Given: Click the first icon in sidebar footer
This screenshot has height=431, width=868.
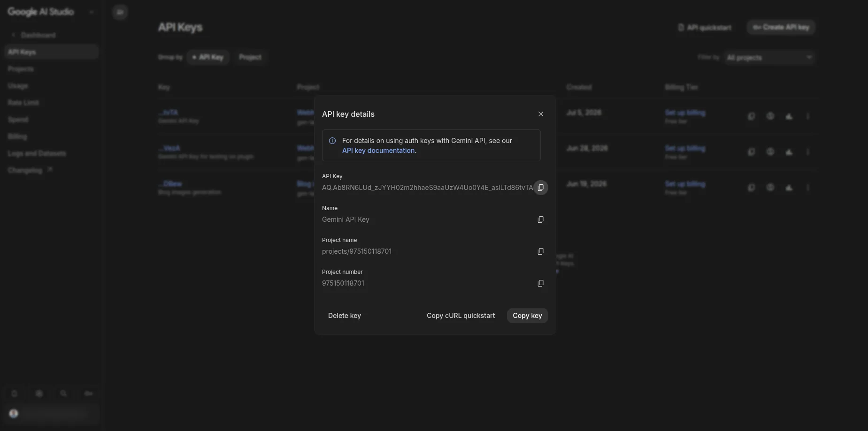Looking at the screenshot, I should click(x=14, y=393).
